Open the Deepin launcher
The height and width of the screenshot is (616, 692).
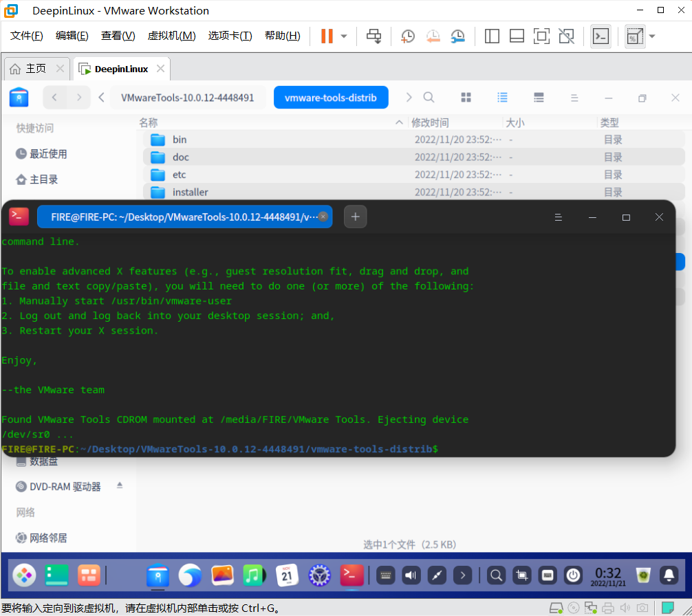click(x=24, y=575)
